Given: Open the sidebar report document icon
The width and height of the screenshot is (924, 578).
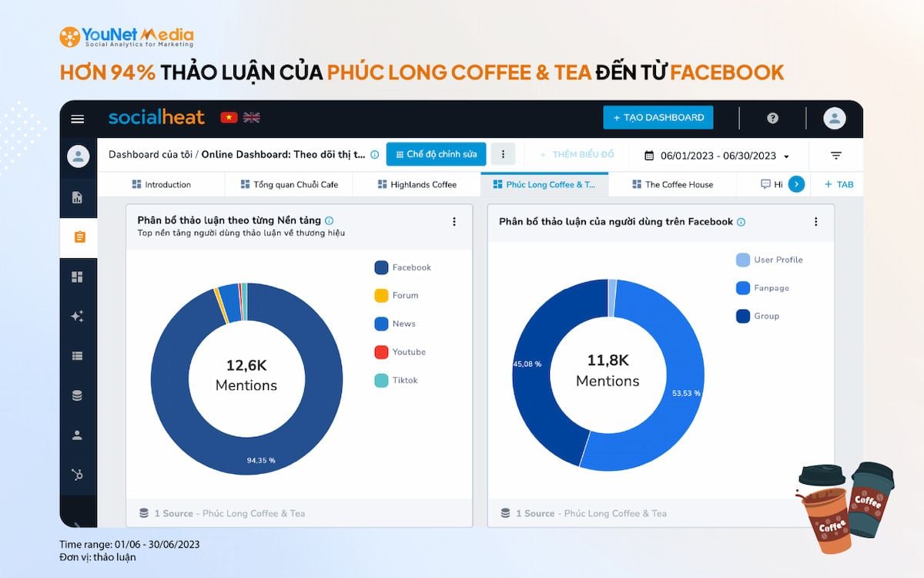Looking at the screenshot, I should [x=77, y=197].
